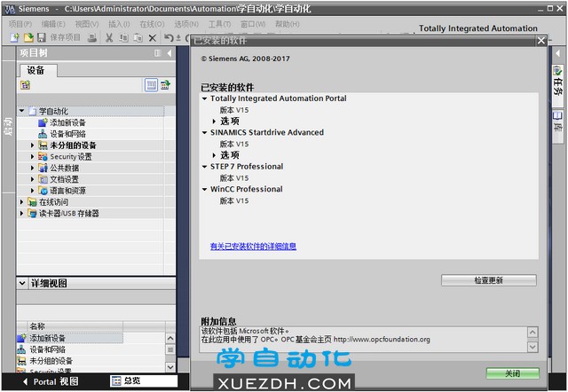Image resolution: width=568 pixels, height=392 pixels.
Task: Click the Copy toolbar icon
Action: [x=124, y=37]
